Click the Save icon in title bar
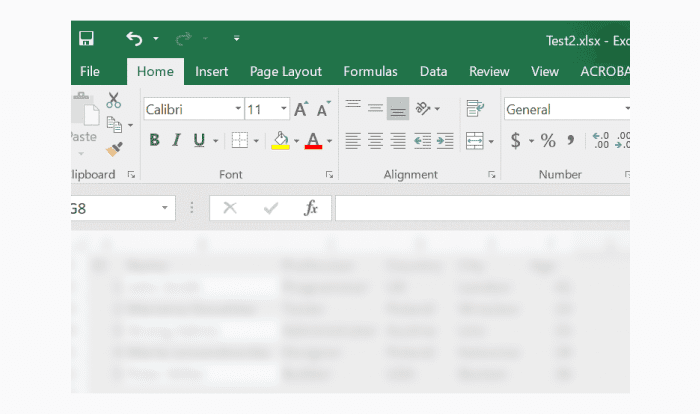The height and width of the screenshot is (414, 700). click(x=86, y=39)
